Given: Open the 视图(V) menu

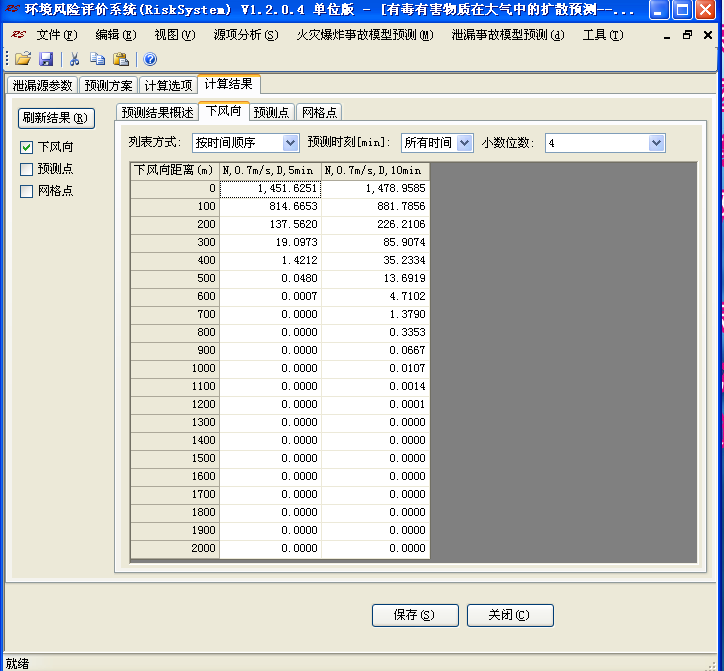Looking at the screenshot, I should tap(175, 35).
